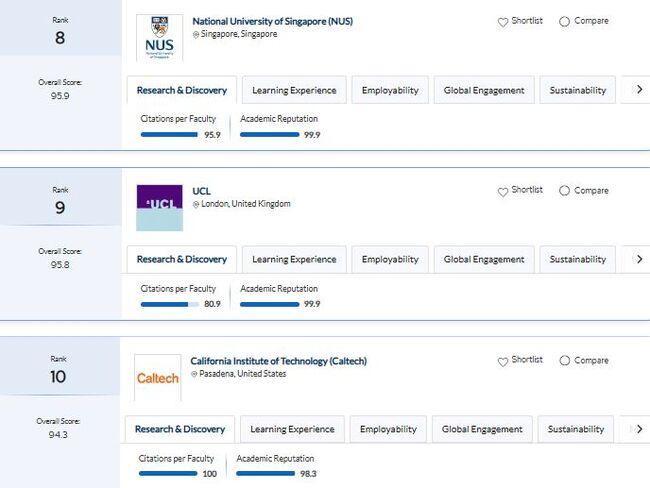Click the UCL purple logo

(x=159, y=207)
